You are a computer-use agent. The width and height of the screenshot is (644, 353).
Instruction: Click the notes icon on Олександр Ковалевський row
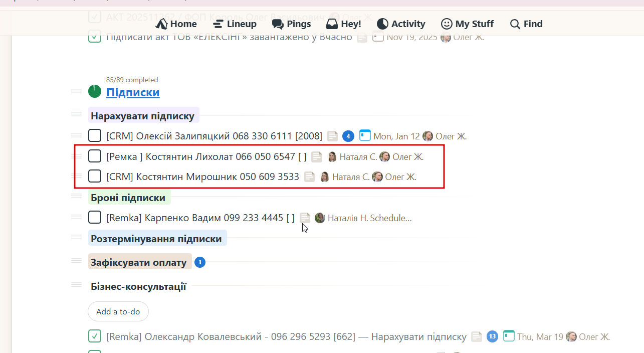(x=477, y=336)
